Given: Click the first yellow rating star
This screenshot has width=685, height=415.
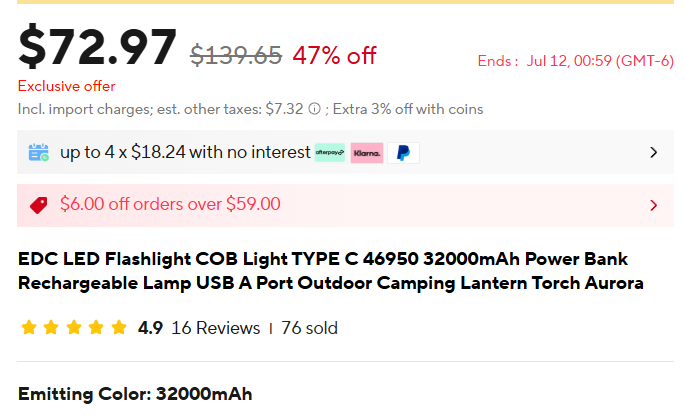Looking at the screenshot, I should 29,327.
